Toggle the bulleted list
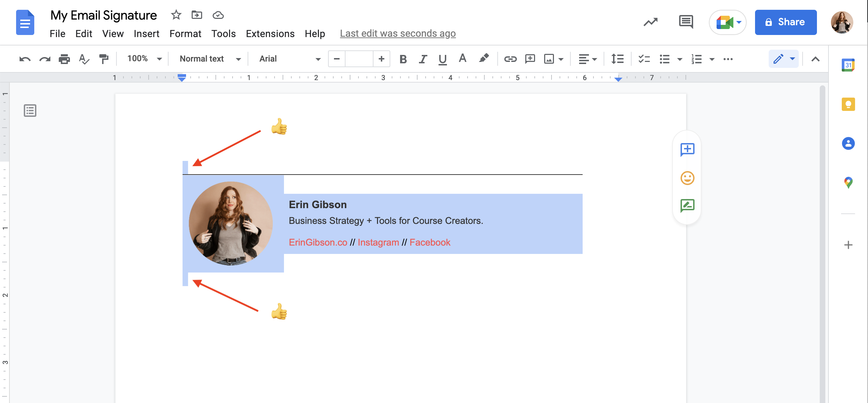 tap(664, 59)
